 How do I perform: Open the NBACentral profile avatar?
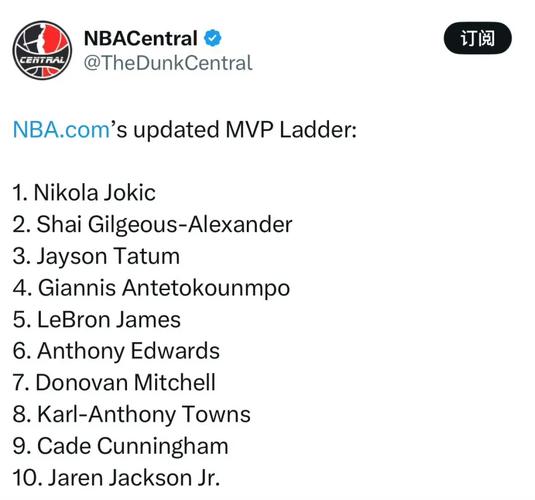[x=42, y=50]
